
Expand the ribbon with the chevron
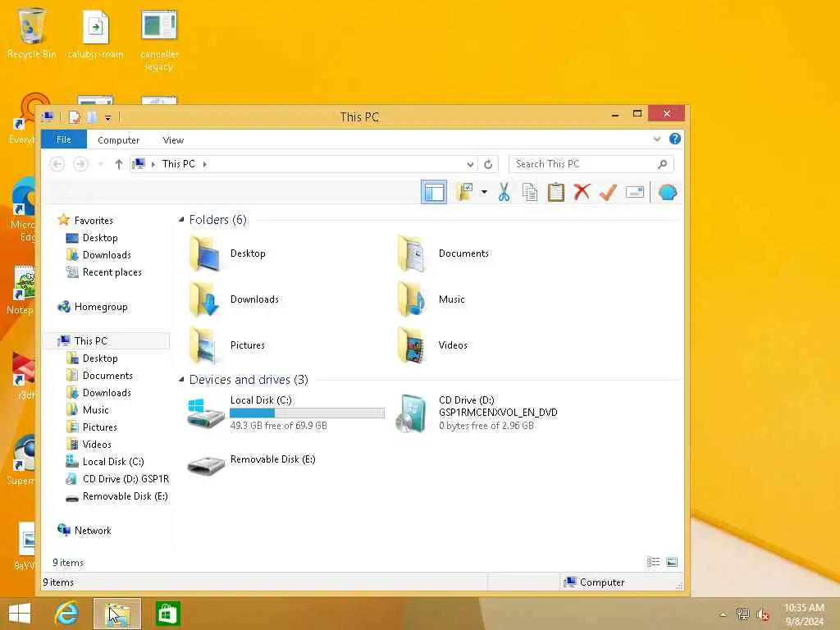click(657, 139)
